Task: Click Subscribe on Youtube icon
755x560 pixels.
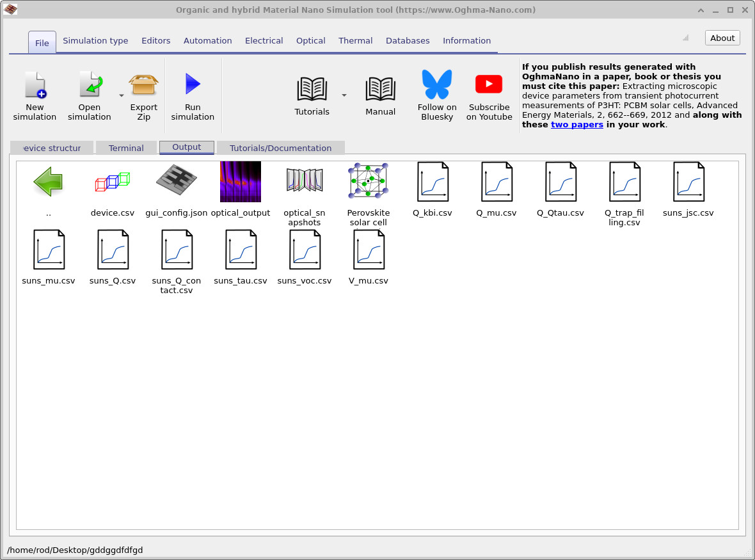Action: pyautogui.click(x=489, y=85)
